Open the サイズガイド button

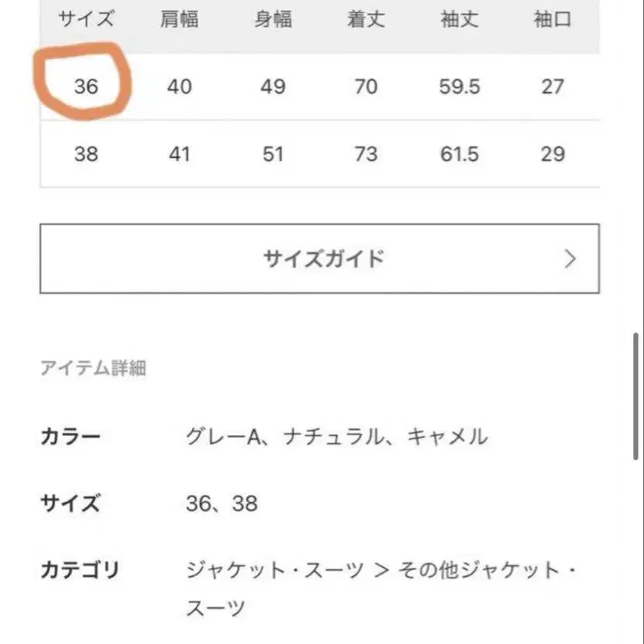[x=319, y=258]
